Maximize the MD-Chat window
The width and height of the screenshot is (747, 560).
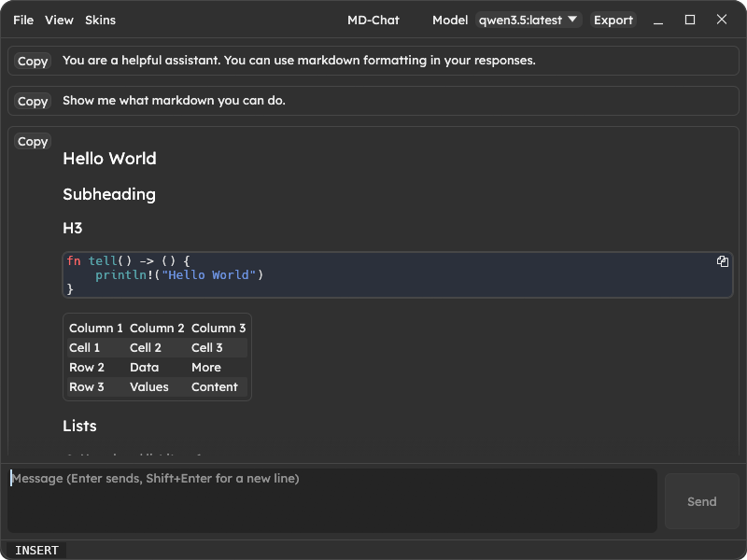(x=689, y=20)
